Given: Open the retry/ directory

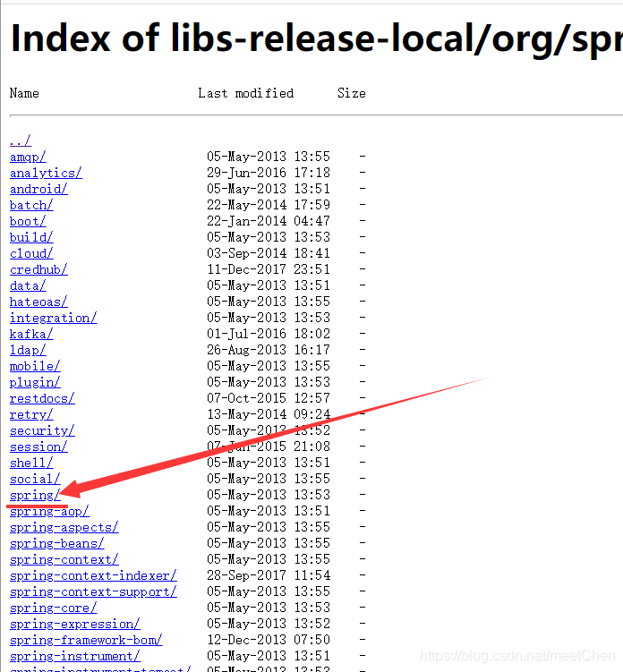Looking at the screenshot, I should click(30, 414).
